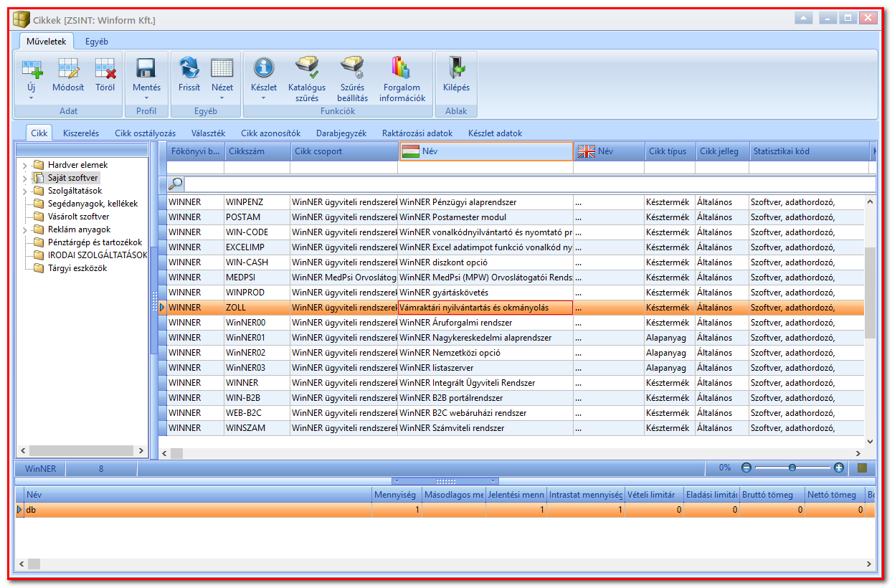Click the zoom slider handle
The image size is (892, 588).
[792, 468]
